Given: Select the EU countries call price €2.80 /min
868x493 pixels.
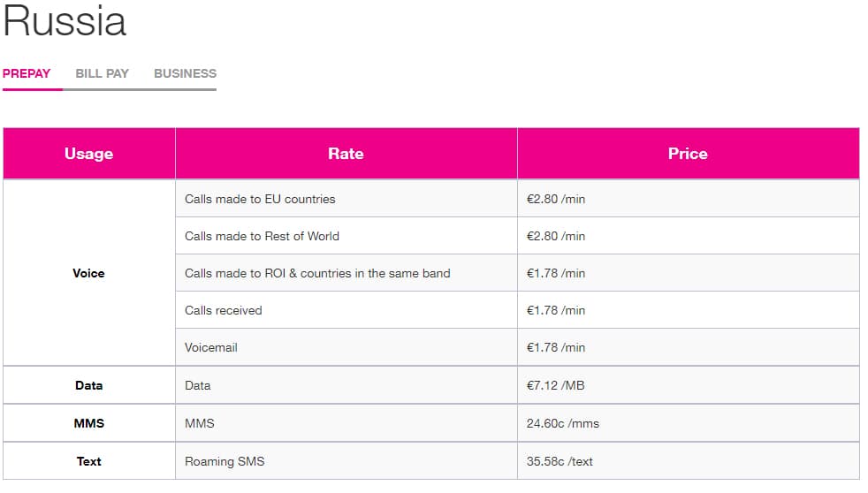Looking at the screenshot, I should [555, 199].
